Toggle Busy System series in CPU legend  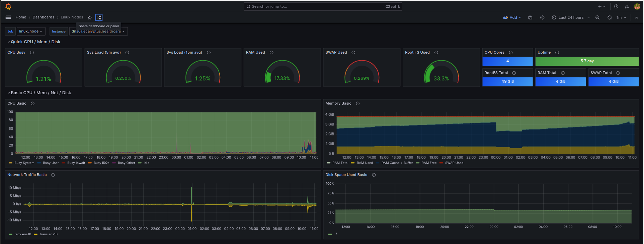(24, 163)
